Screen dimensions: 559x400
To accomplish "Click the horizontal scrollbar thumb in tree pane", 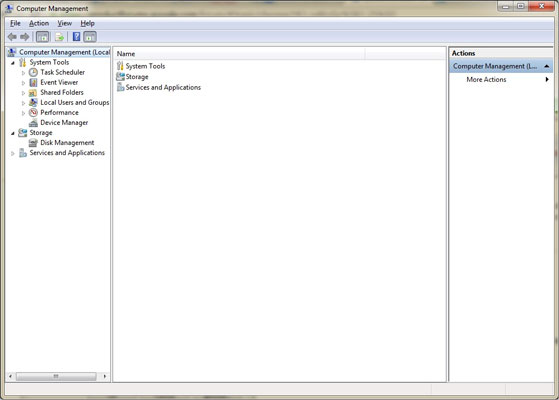I will tap(56, 376).
